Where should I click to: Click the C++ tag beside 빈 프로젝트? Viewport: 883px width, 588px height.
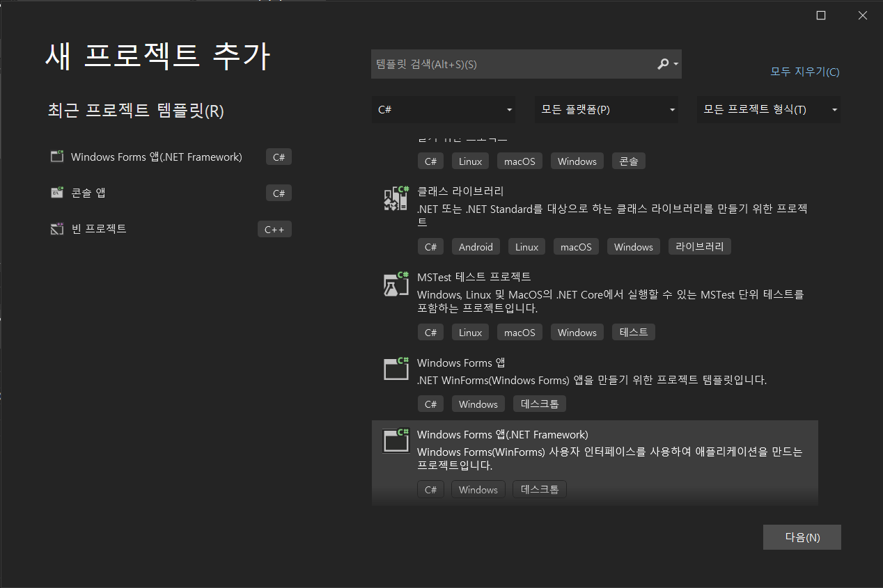274,229
